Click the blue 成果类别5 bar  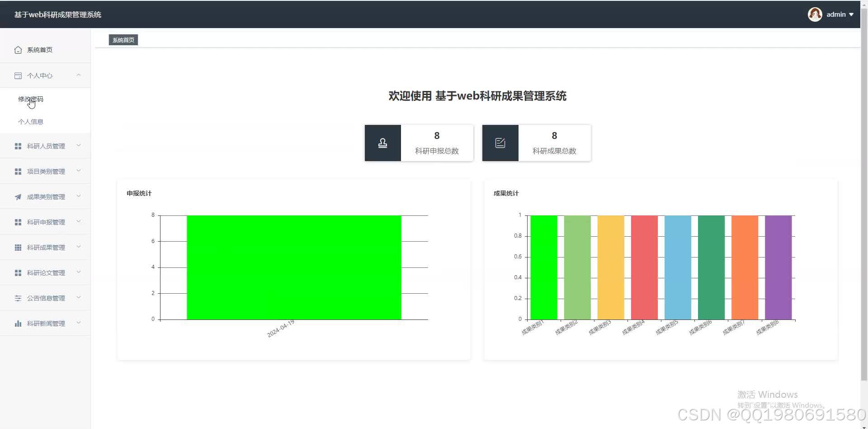[x=678, y=267]
